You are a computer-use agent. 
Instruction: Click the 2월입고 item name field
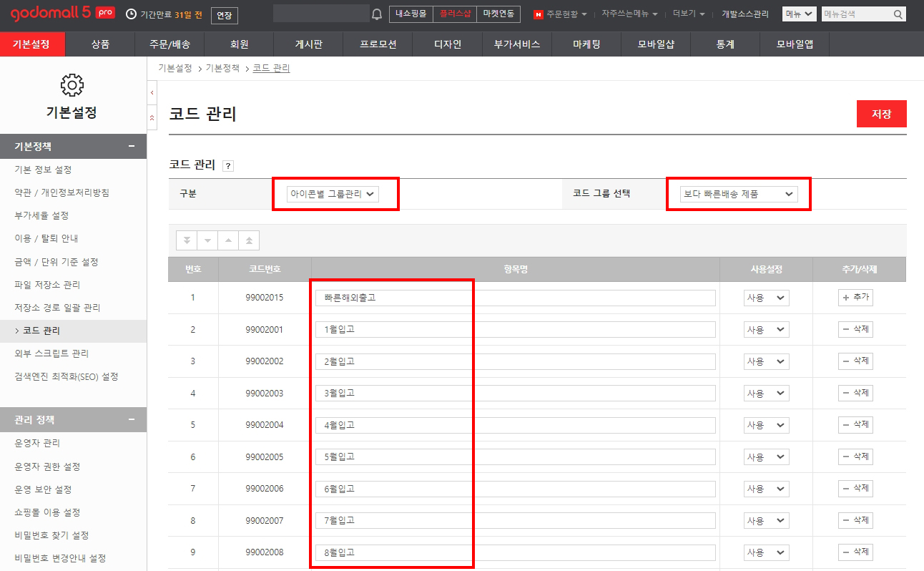pyautogui.click(x=515, y=361)
